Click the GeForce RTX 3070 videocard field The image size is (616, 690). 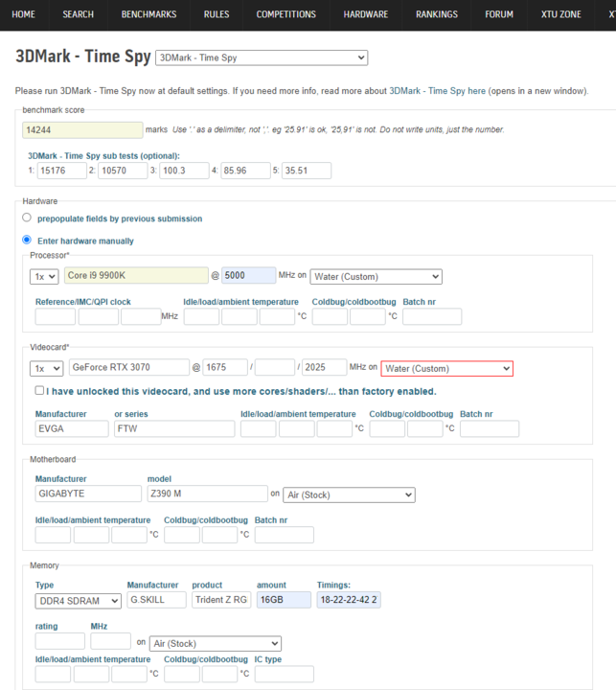click(128, 368)
